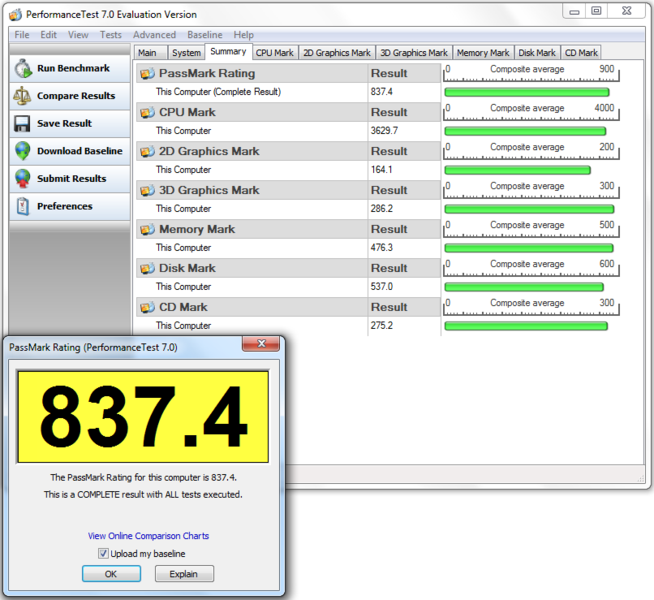
Task: Open the Advanced menu
Action: 154,35
